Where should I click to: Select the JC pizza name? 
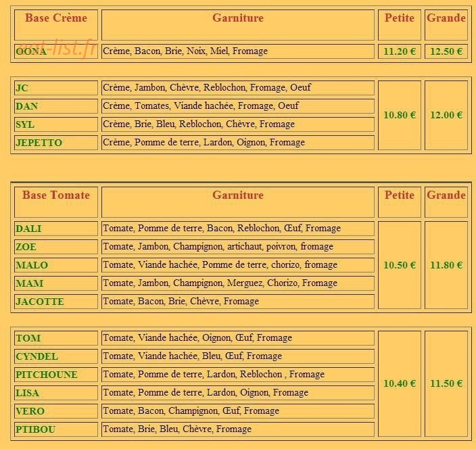click(22, 88)
